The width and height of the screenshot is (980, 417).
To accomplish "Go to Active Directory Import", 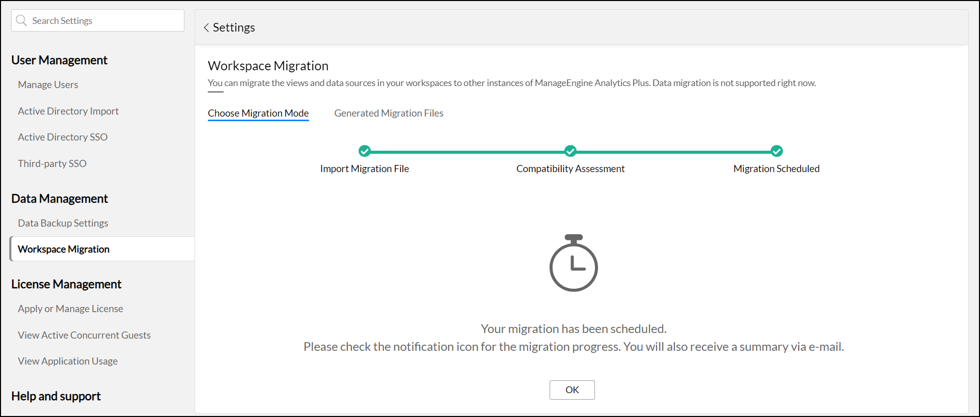I will [x=68, y=111].
